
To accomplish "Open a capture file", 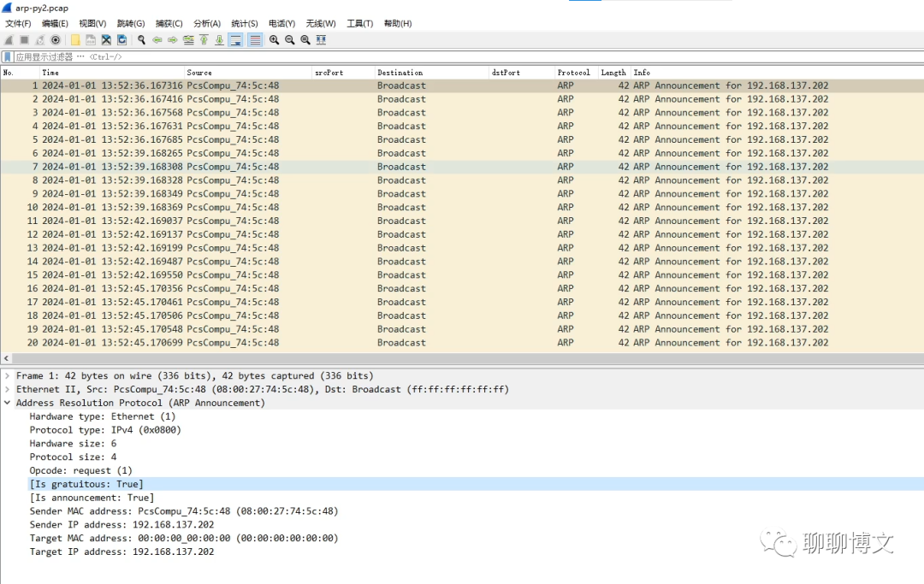I will [75, 40].
